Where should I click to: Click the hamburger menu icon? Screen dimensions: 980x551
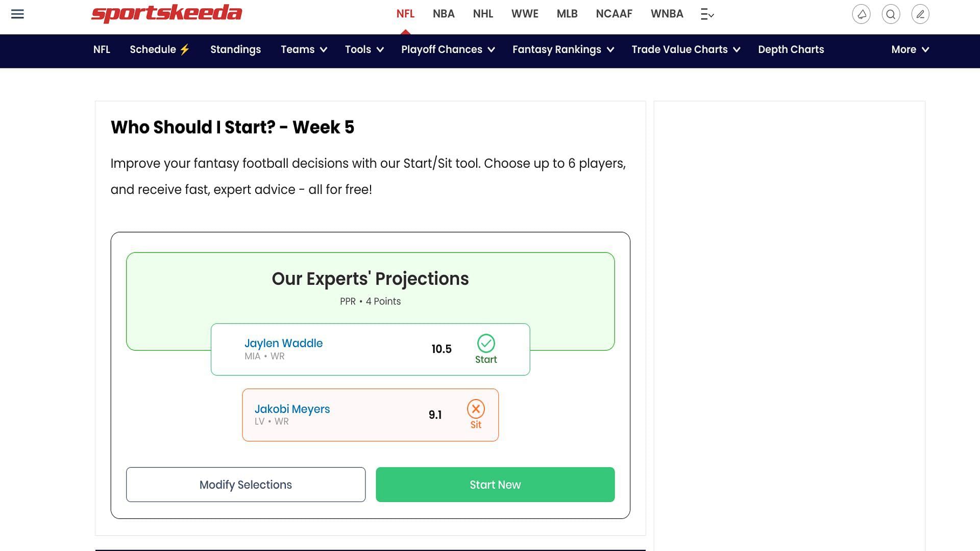(17, 13)
